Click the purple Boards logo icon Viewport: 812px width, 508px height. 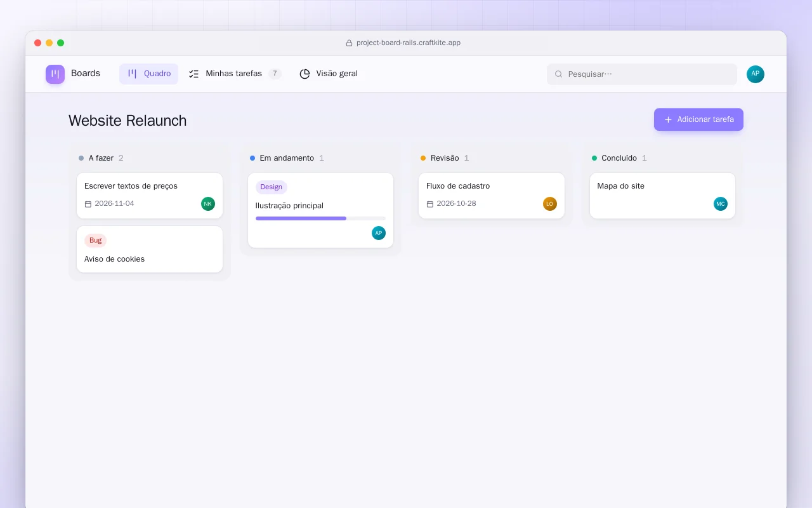tap(55, 74)
